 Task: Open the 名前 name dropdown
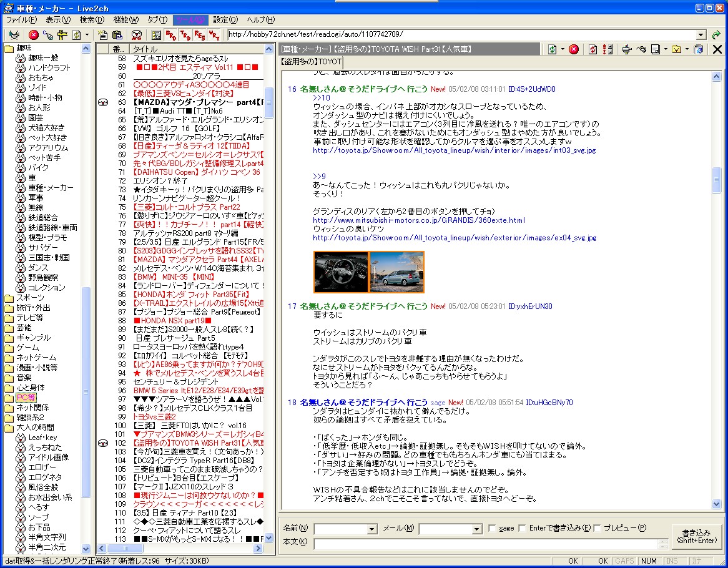372,529
